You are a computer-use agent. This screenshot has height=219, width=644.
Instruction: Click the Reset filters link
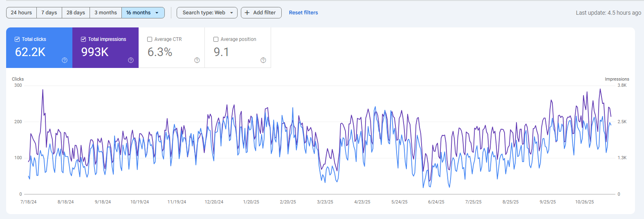click(303, 13)
